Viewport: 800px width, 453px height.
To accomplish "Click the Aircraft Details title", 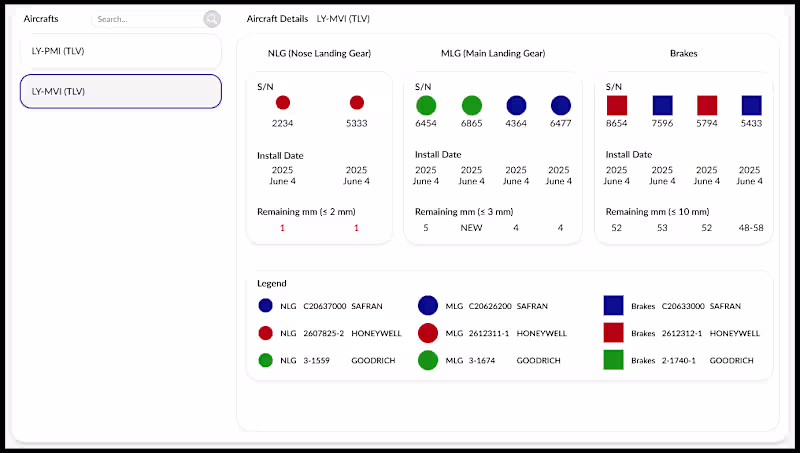I will tap(277, 19).
